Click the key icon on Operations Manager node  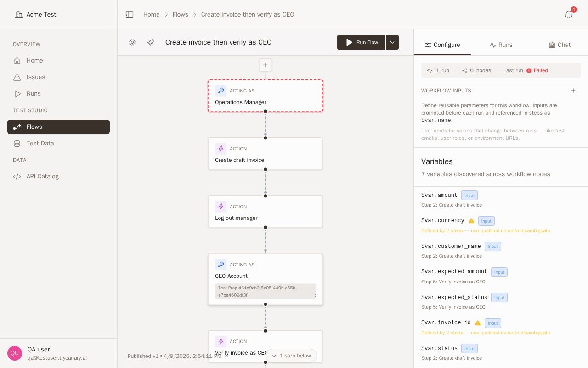[221, 91]
